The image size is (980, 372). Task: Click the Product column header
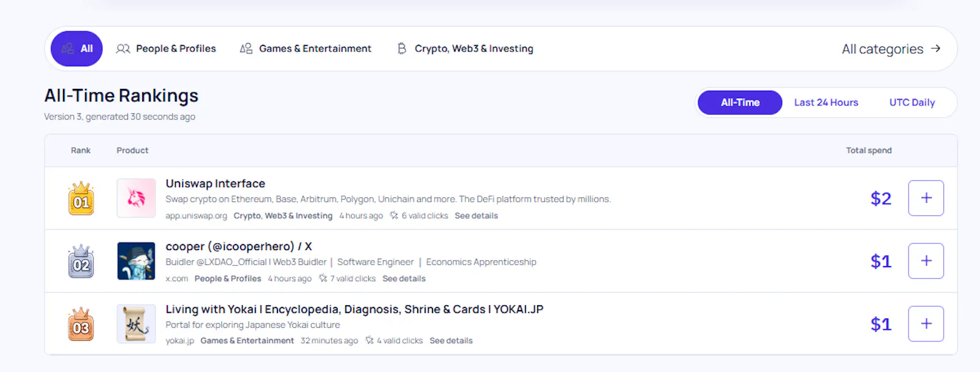[x=132, y=150]
